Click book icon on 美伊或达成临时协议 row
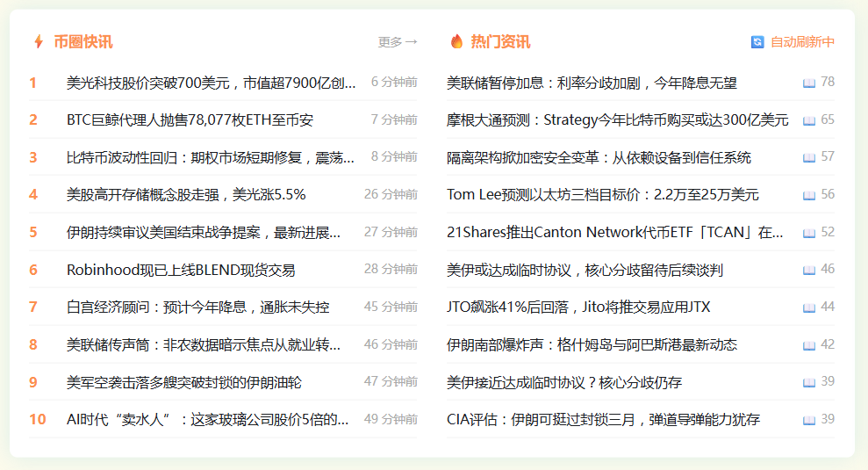This screenshot has height=470, width=868. pyautogui.click(x=809, y=270)
